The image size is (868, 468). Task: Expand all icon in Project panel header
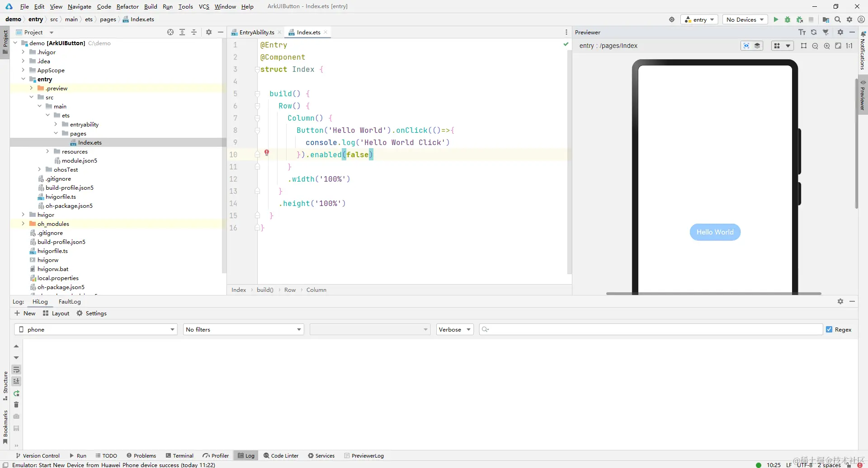tap(182, 32)
